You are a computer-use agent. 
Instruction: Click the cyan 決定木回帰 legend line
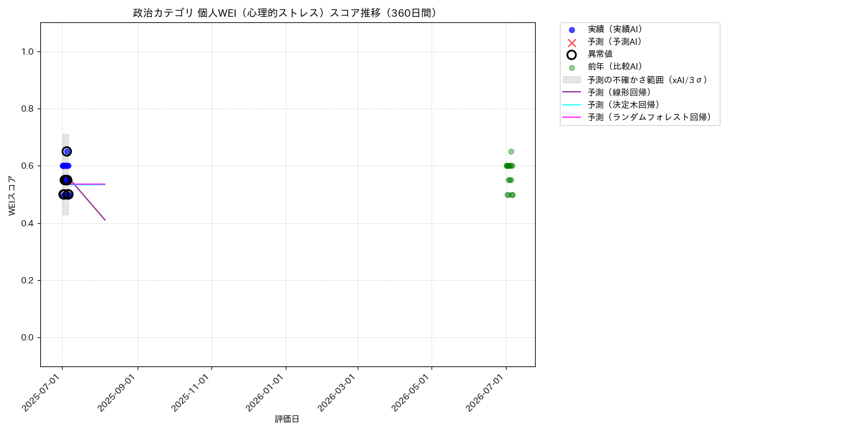(x=572, y=105)
